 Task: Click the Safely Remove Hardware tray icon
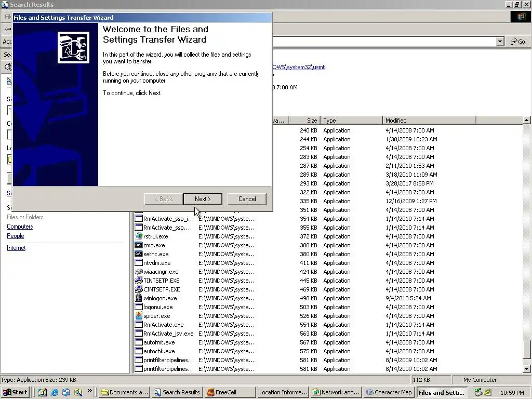pyautogui.click(x=478, y=392)
